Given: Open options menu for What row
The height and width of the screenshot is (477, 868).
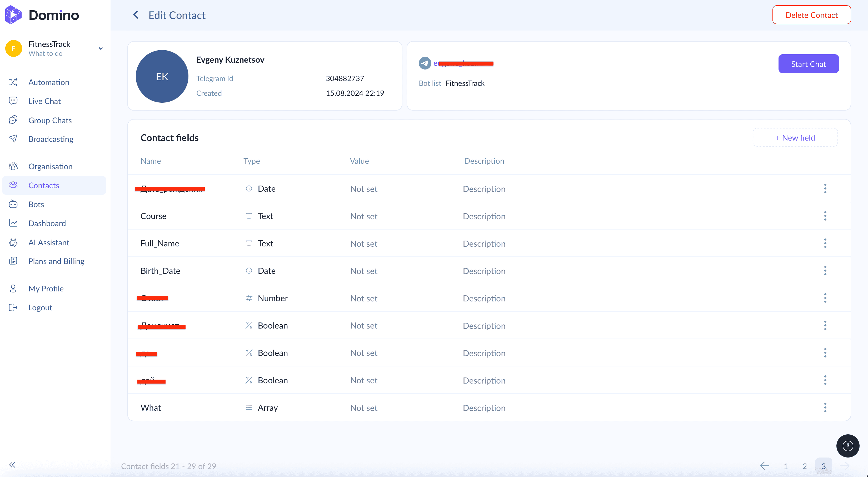Looking at the screenshot, I should [x=825, y=408].
